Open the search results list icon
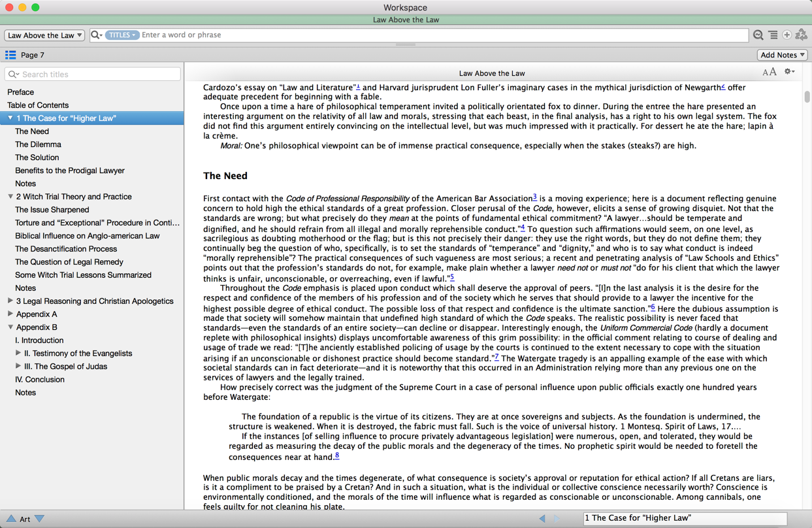The width and height of the screenshot is (812, 528). coord(773,35)
